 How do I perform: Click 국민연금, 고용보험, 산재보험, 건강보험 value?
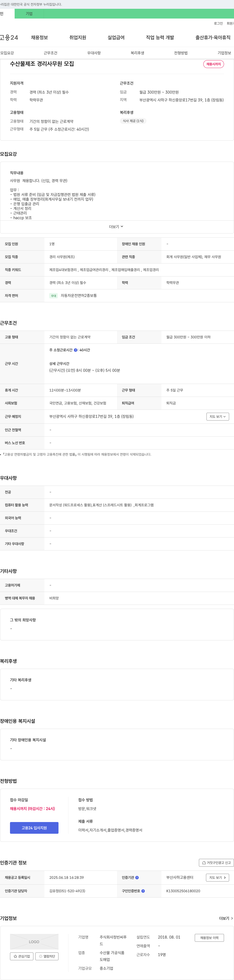[78, 403]
